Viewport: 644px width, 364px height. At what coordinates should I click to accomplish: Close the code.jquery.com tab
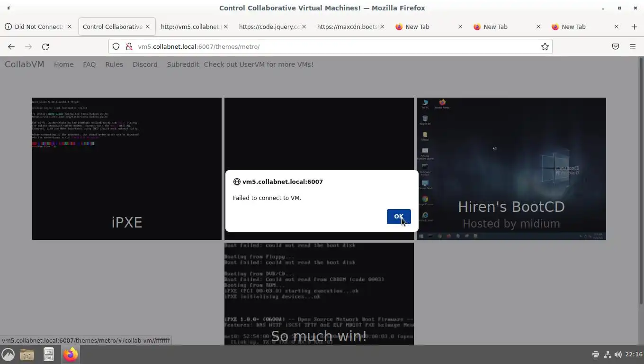304,27
